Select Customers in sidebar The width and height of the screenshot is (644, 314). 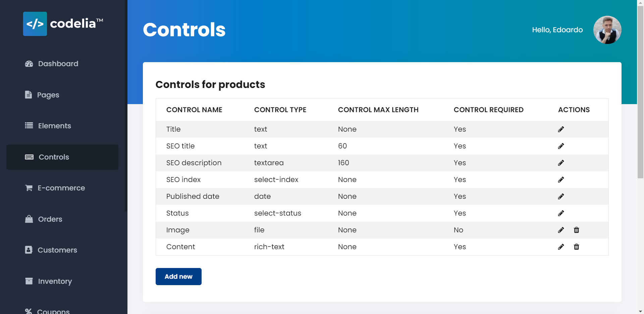coord(57,250)
